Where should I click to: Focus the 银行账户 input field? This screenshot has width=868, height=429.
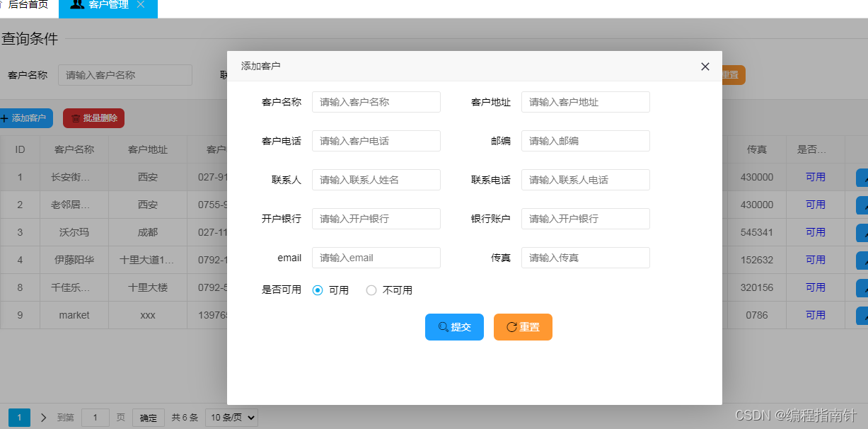(x=585, y=219)
